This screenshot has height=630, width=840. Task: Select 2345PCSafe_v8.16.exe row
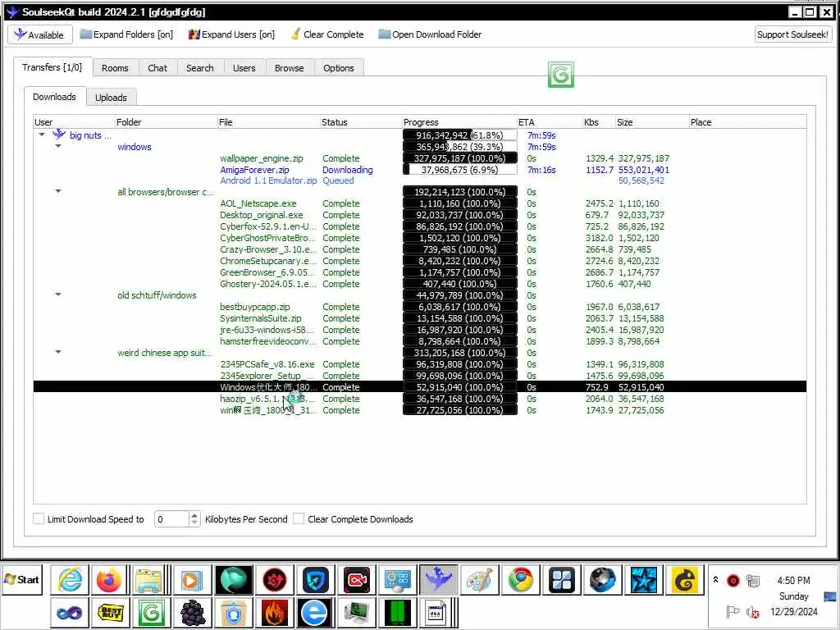pyautogui.click(x=419, y=364)
